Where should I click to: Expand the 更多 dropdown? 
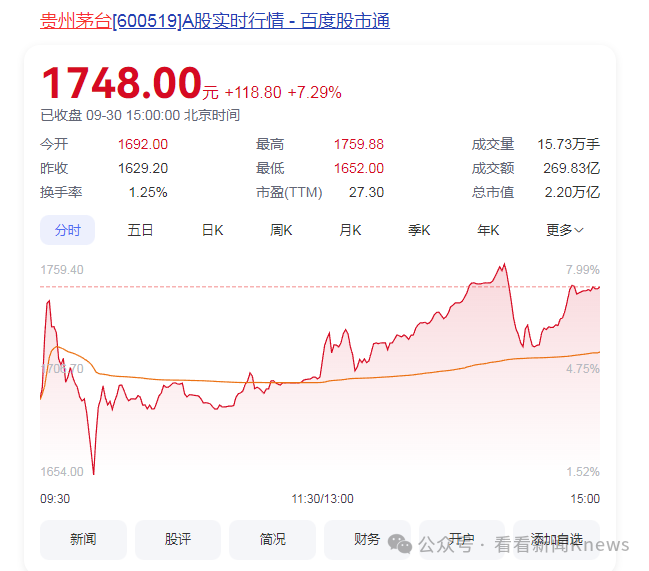(x=565, y=230)
